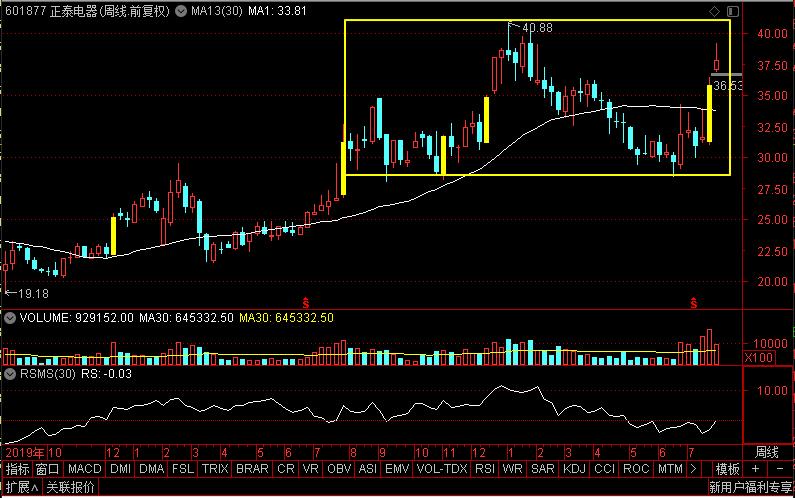Switch to the SAR indicator
Viewport: 795px width, 498px height.
coord(543,469)
